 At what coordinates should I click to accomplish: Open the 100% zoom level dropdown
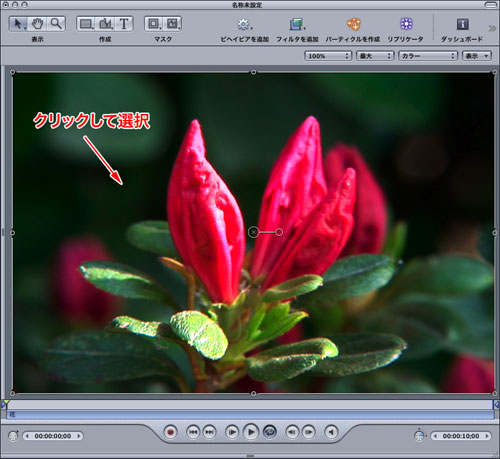[328, 56]
